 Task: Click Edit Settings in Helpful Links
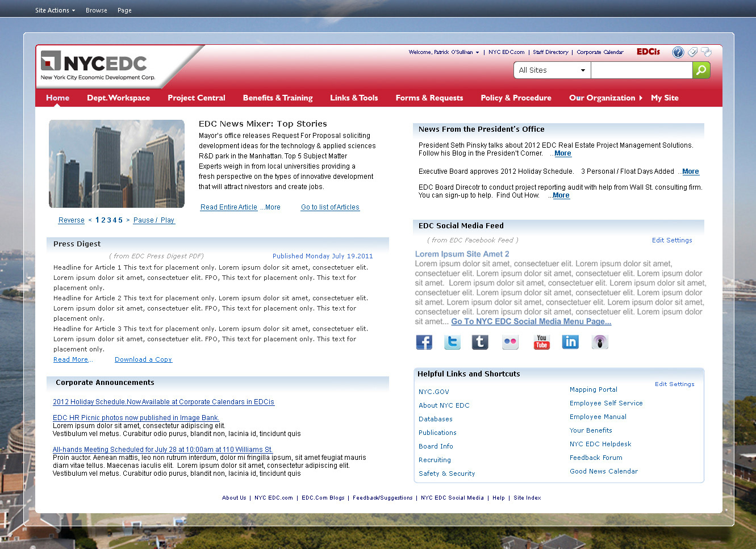675,384
